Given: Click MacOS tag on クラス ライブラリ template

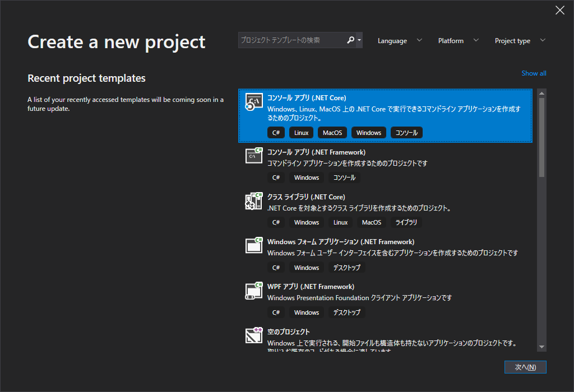Looking at the screenshot, I should 372,222.
